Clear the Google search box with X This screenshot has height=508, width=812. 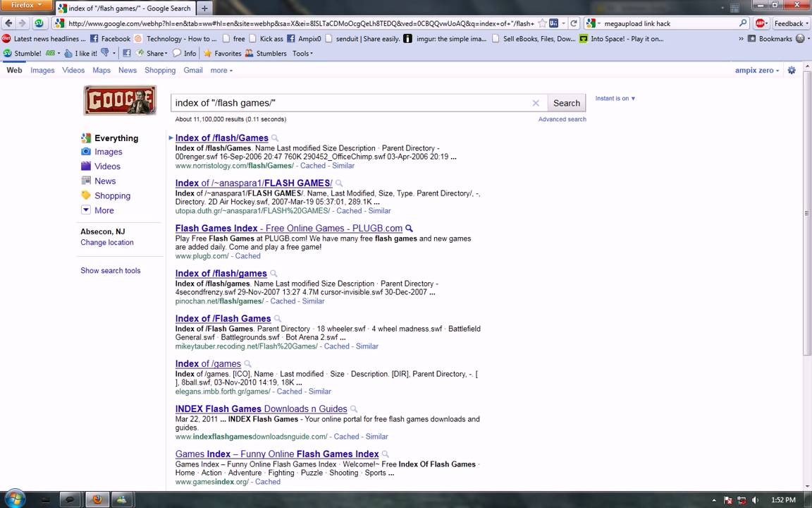point(536,103)
